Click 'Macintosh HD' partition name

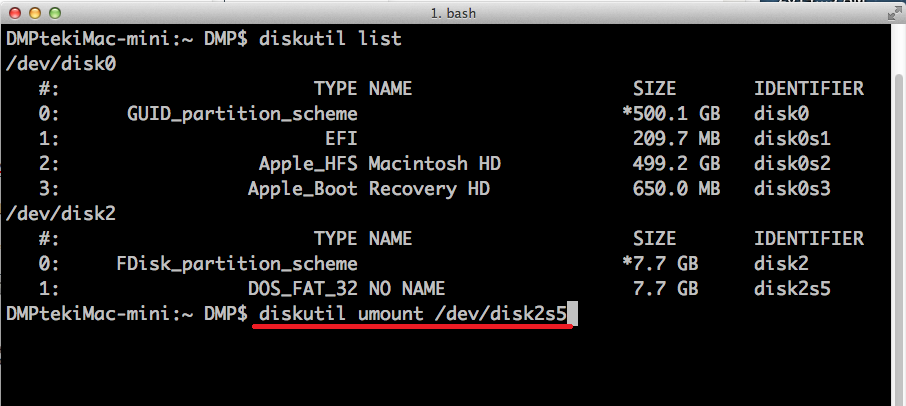(435, 163)
